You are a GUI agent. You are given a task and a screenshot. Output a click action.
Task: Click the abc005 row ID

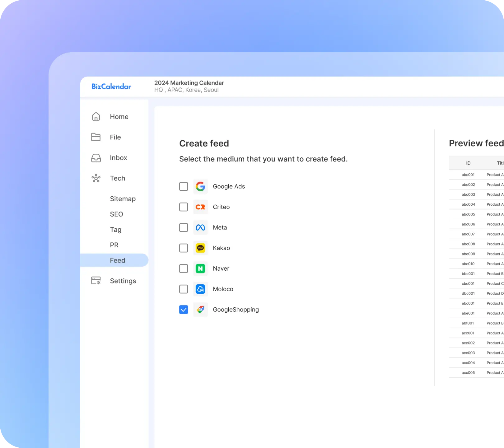(468, 214)
